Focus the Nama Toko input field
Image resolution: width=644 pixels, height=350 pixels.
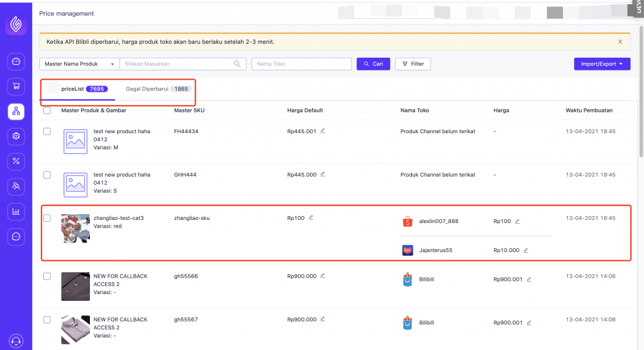[301, 64]
